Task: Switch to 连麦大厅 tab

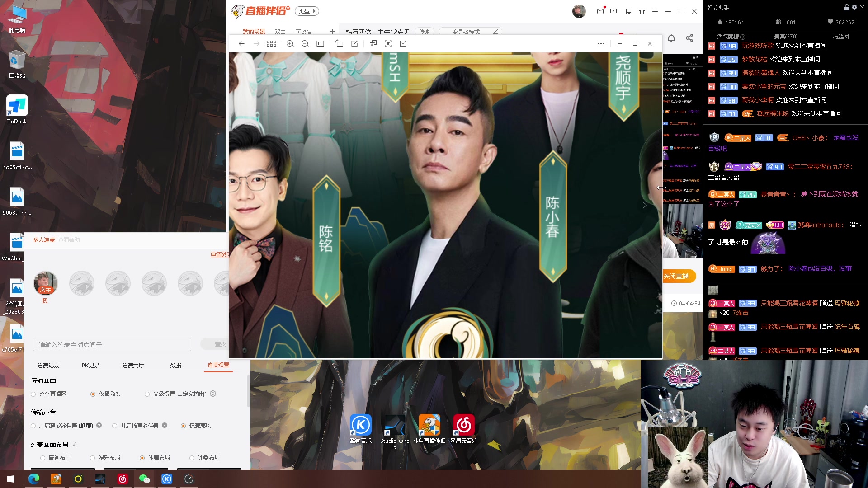Action: pyautogui.click(x=133, y=365)
